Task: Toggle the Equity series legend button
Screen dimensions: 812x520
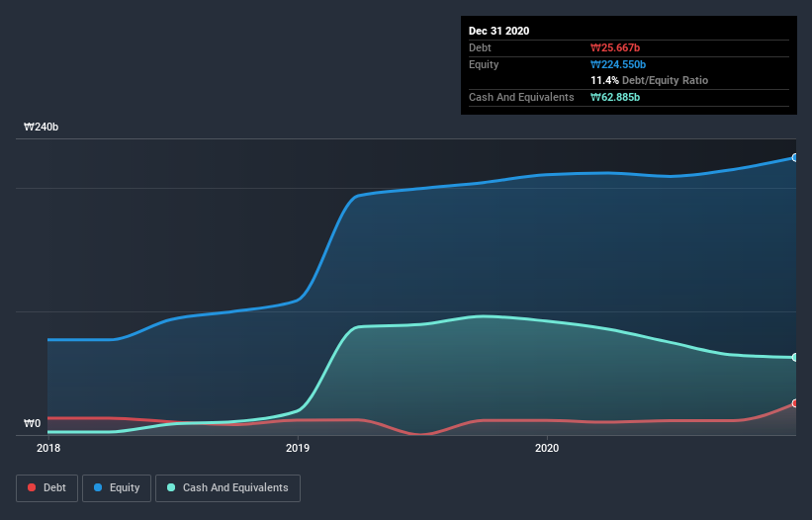Action: pyautogui.click(x=117, y=488)
